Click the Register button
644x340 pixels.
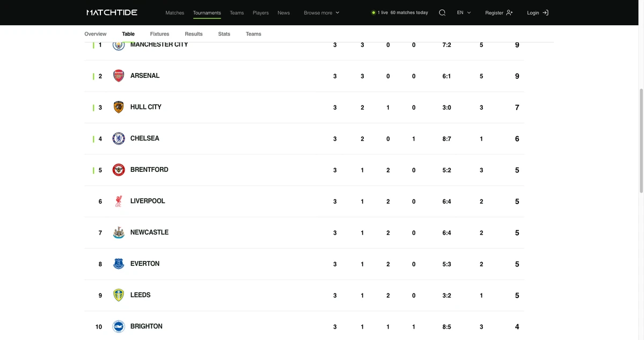point(499,12)
